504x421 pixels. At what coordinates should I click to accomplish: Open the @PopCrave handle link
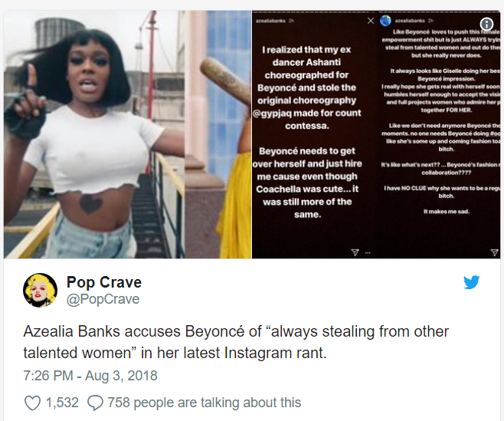tap(103, 299)
